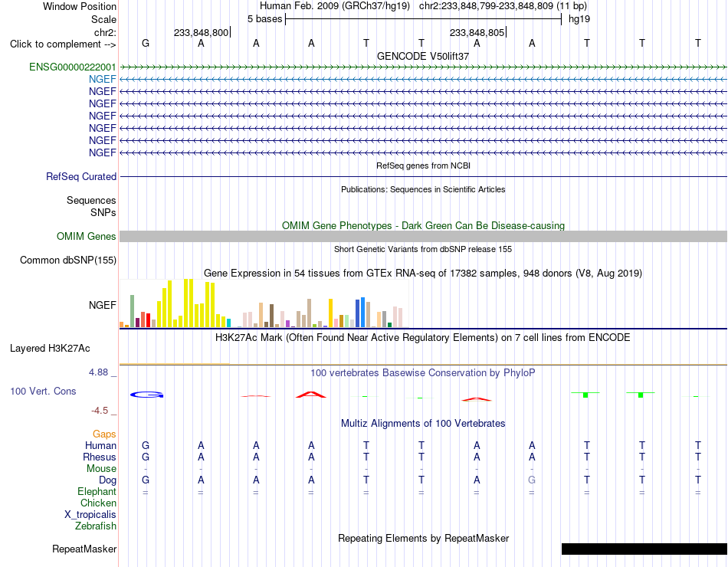Click the 'RepeatMasker' track label
728x567 pixels.
point(84,549)
